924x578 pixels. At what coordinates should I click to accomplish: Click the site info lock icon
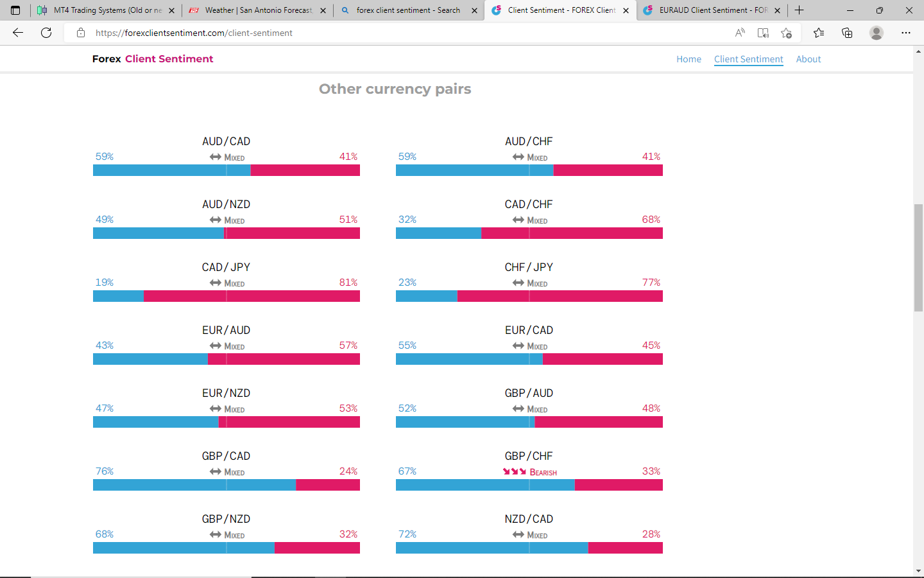(81, 33)
